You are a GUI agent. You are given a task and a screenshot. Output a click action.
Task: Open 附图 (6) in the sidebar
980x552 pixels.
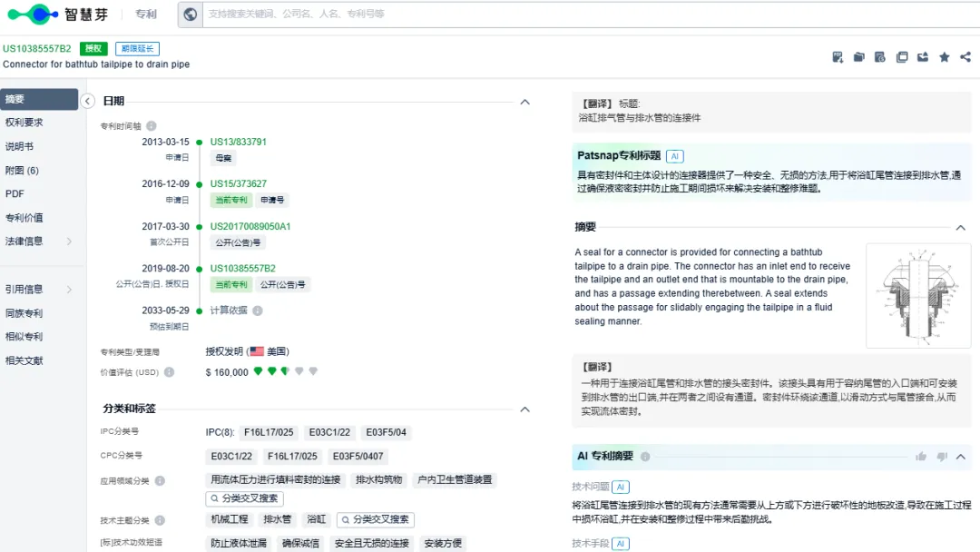pos(22,170)
